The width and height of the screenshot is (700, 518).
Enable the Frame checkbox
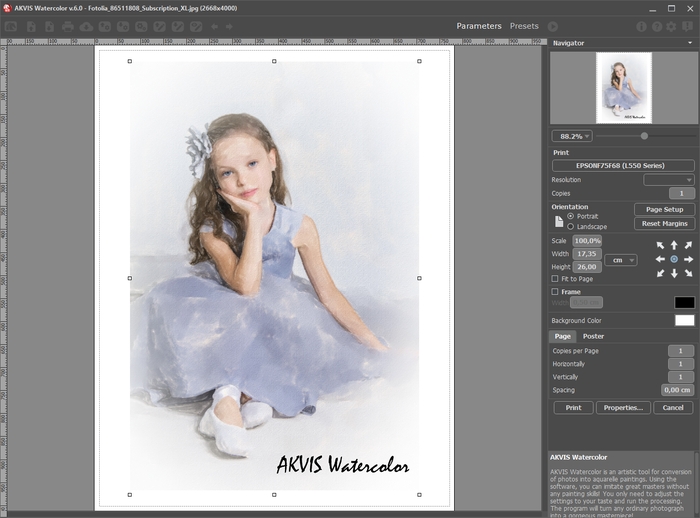(555, 292)
